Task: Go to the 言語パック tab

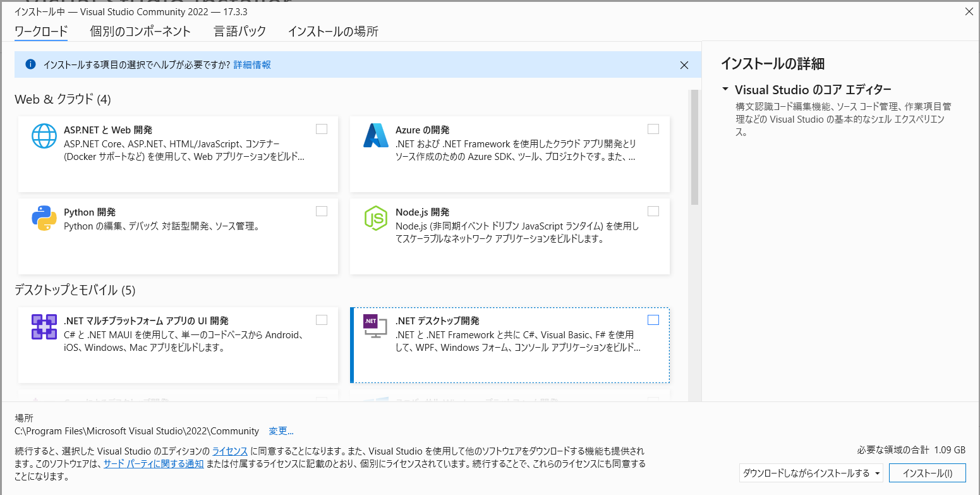Action: [239, 31]
